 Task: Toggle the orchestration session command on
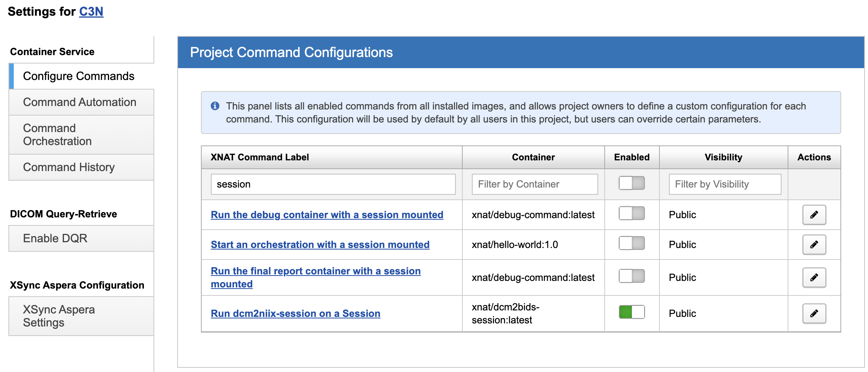[x=631, y=243]
